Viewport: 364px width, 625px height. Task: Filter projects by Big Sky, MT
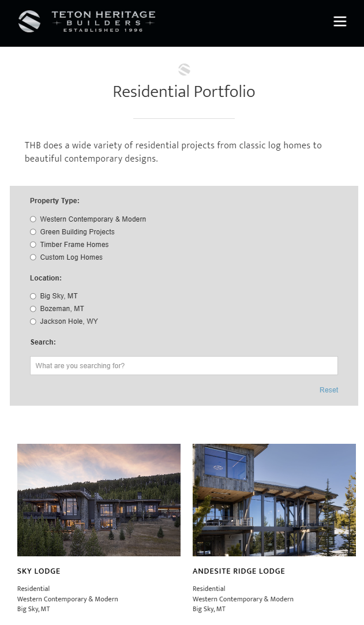click(33, 295)
